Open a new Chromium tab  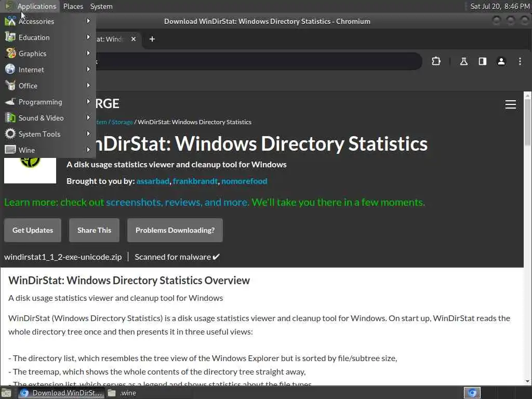(152, 39)
